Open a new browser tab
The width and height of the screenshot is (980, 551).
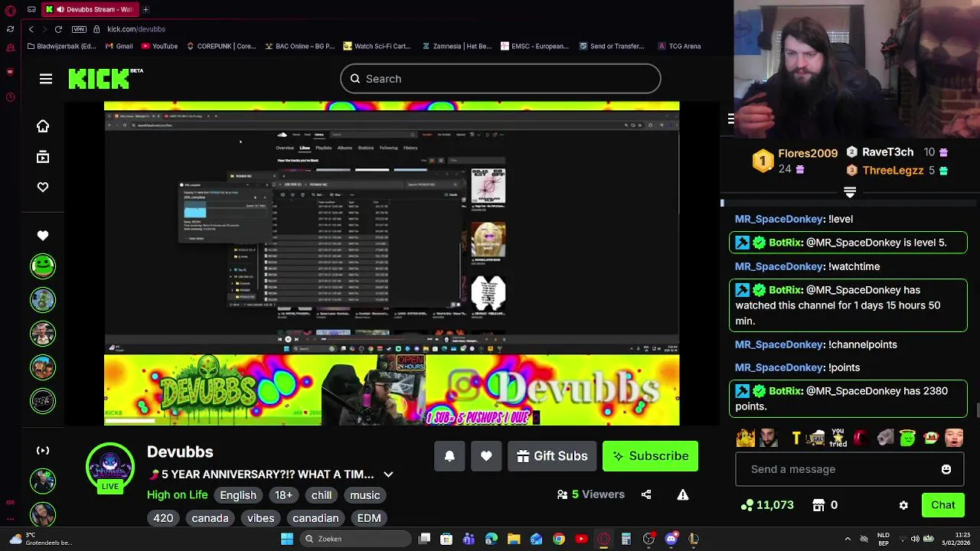[145, 9]
